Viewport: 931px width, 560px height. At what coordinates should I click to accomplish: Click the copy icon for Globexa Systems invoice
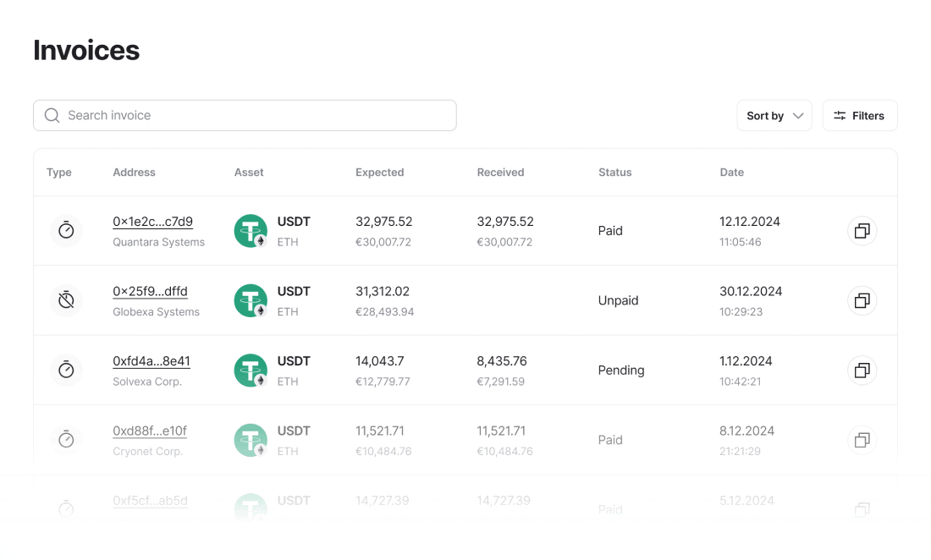(862, 300)
